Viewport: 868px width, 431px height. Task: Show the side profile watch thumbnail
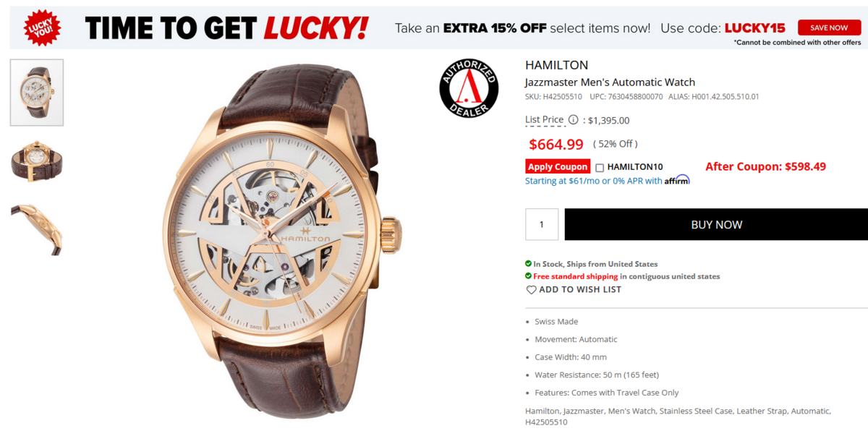coord(37,230)
